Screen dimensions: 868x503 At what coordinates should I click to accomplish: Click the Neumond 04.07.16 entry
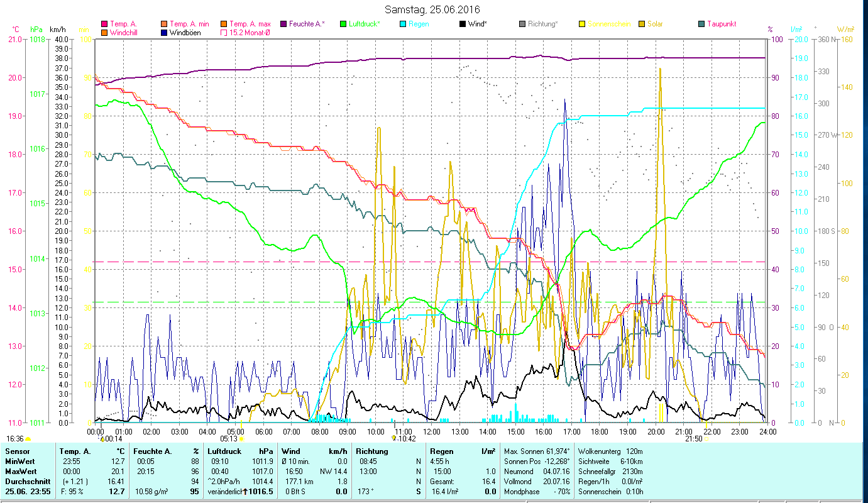(537, 472)
